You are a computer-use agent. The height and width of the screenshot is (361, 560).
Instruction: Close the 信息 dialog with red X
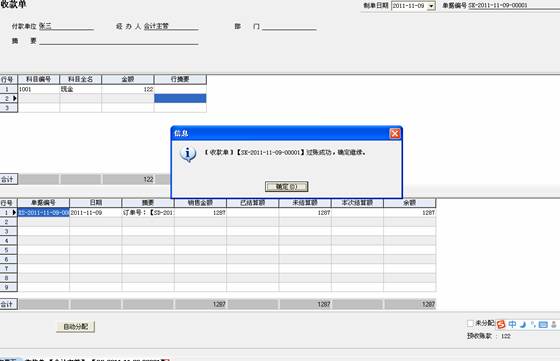(395, 134)
